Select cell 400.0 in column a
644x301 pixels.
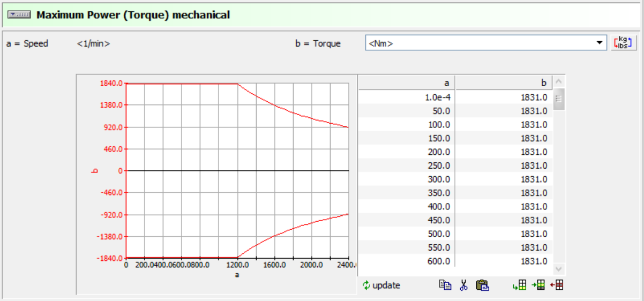pos(407,206)
